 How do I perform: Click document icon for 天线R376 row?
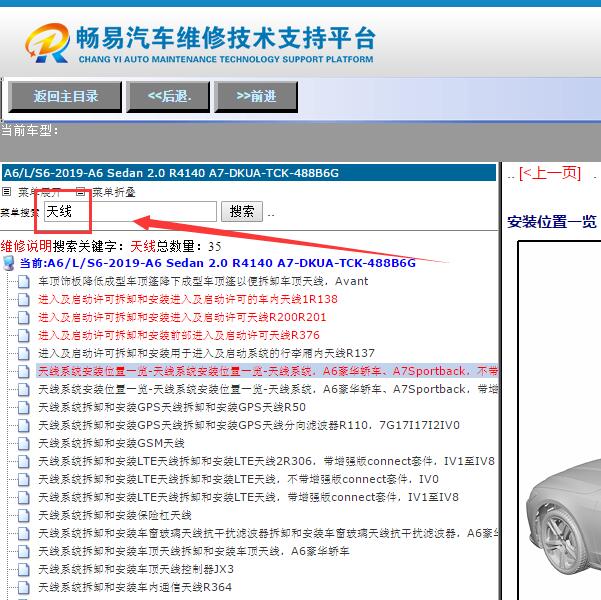click(x=24, y=335)
